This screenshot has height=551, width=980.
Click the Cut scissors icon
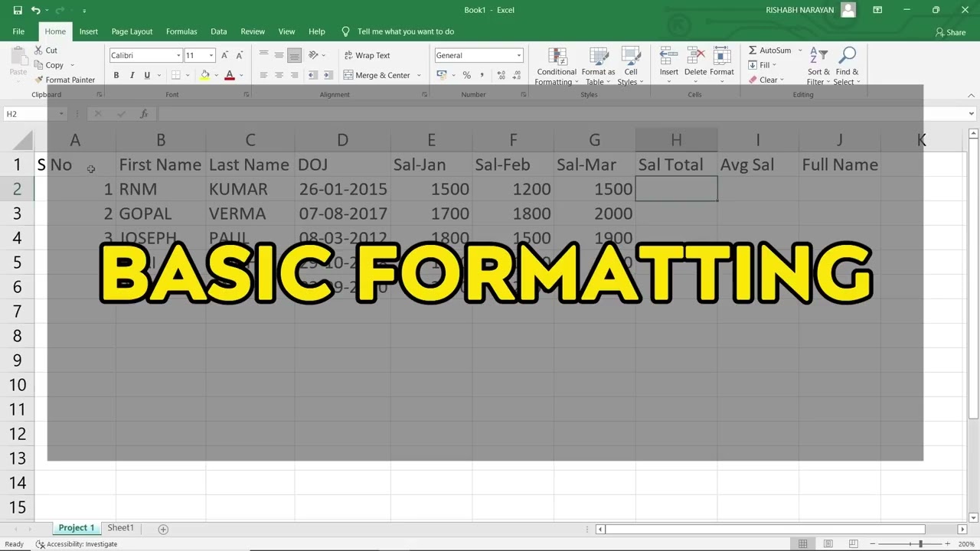click(40, 51)
